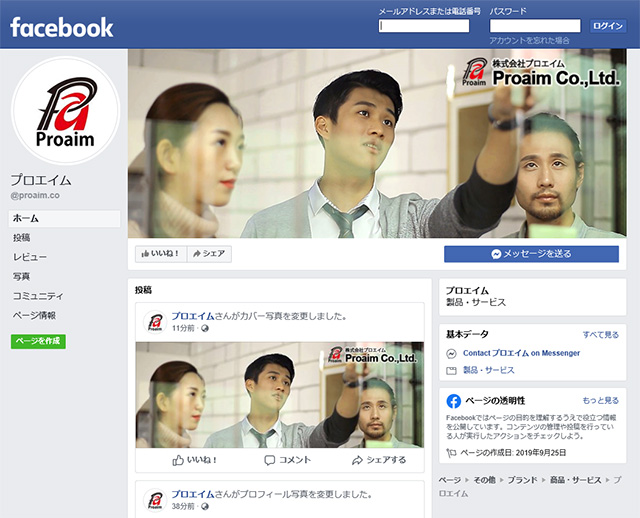640x518 pixels.
Task: Open プロエイム name link on profile-photo post
Action: pyautogui.click(x=193, y=494)
